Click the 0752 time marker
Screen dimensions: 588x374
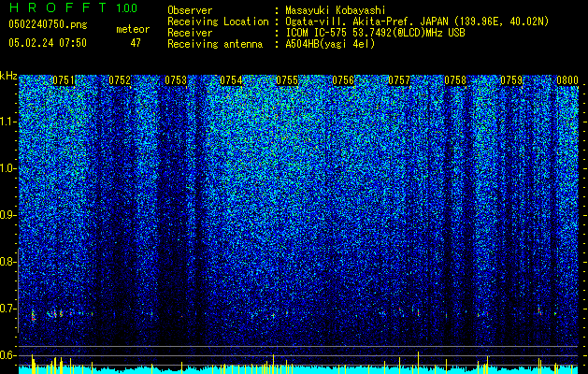(120, 80)
